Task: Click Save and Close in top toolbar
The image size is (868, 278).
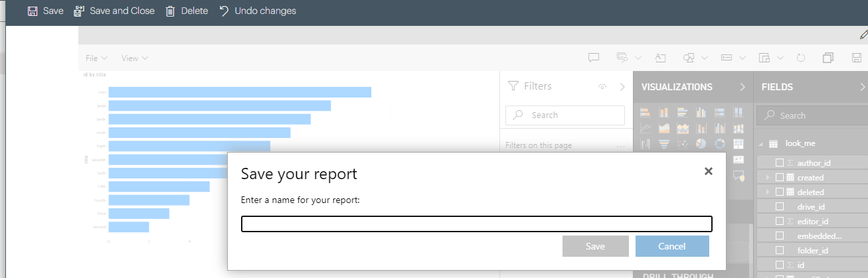Action: tap(114, 11)
